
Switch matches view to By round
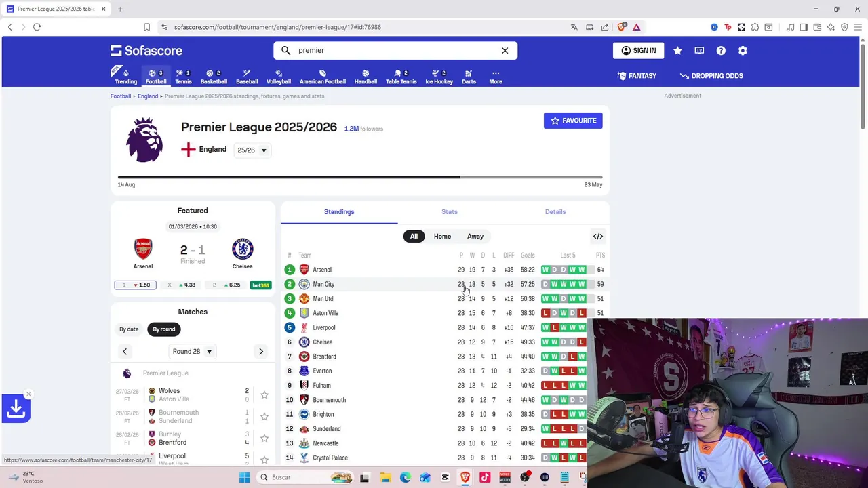163,329
